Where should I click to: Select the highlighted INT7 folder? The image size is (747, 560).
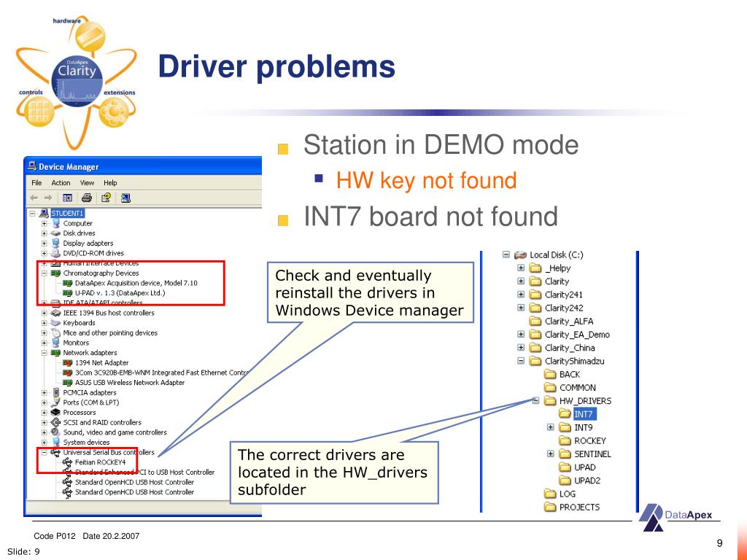tap(584, 414)
